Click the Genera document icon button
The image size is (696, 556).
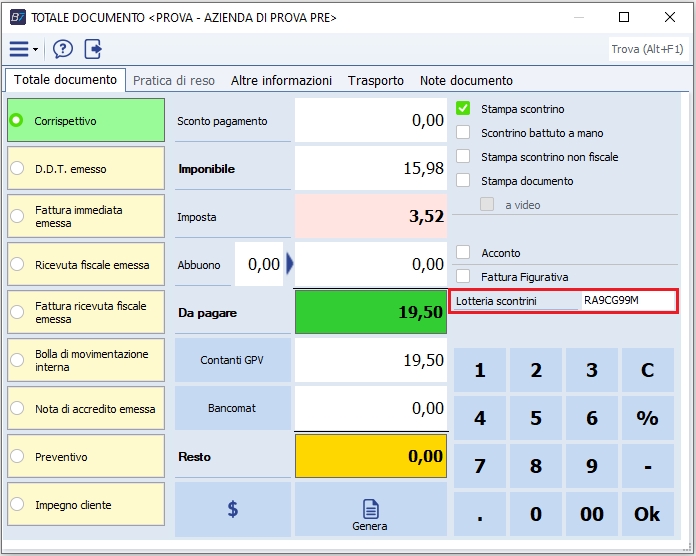coord(370,513)
